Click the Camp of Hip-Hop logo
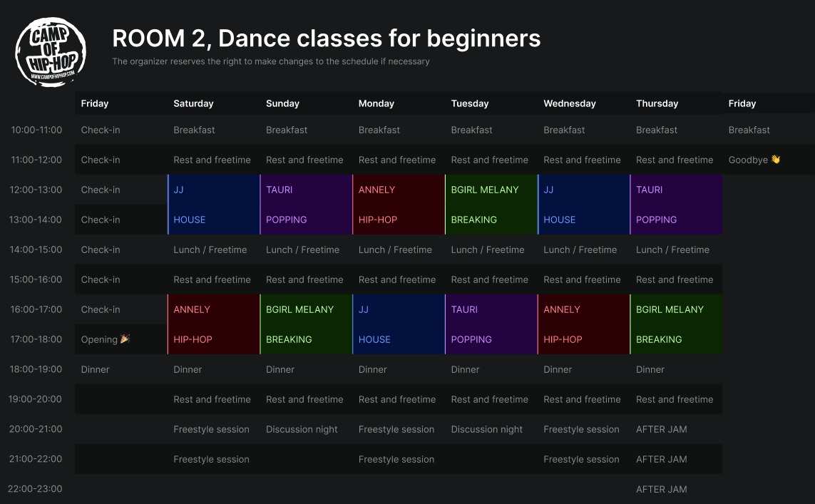The height and width of the screenshot is (504, 815). (x=51, y=50)
